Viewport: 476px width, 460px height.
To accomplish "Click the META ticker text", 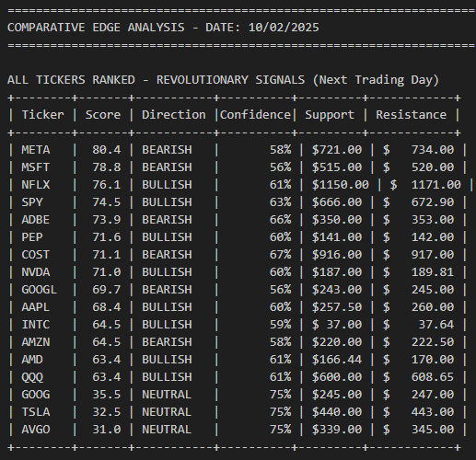I will point(36,150).
